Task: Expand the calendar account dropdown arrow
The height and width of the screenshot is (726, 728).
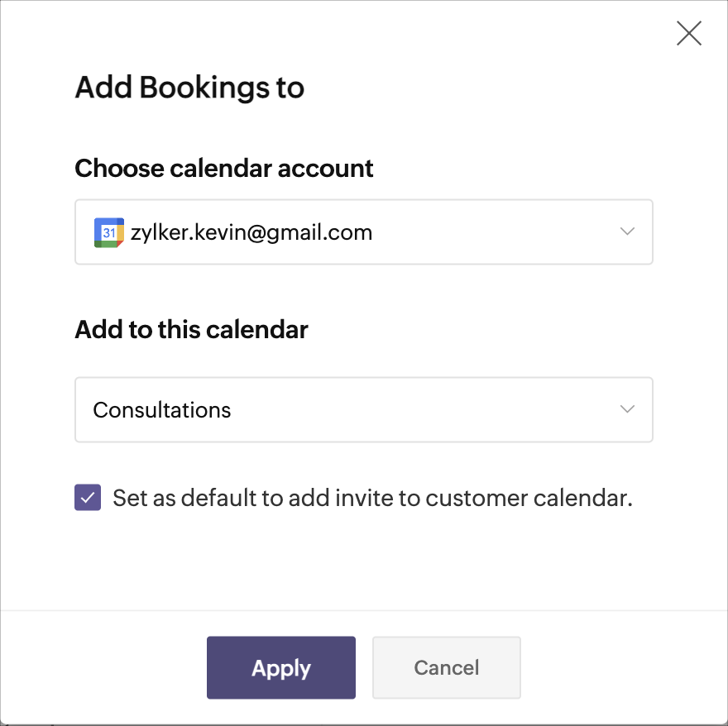Action: click(627, 232)
